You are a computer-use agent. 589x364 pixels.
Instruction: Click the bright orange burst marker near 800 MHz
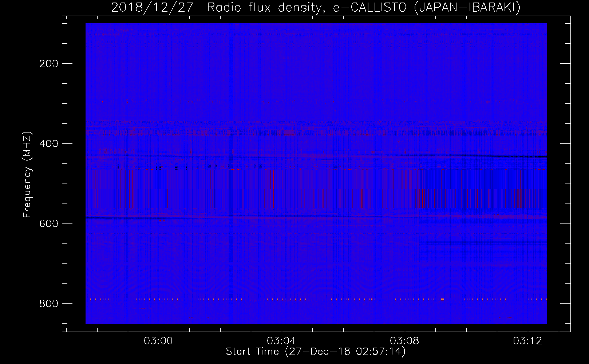click(x=442, y=299)
